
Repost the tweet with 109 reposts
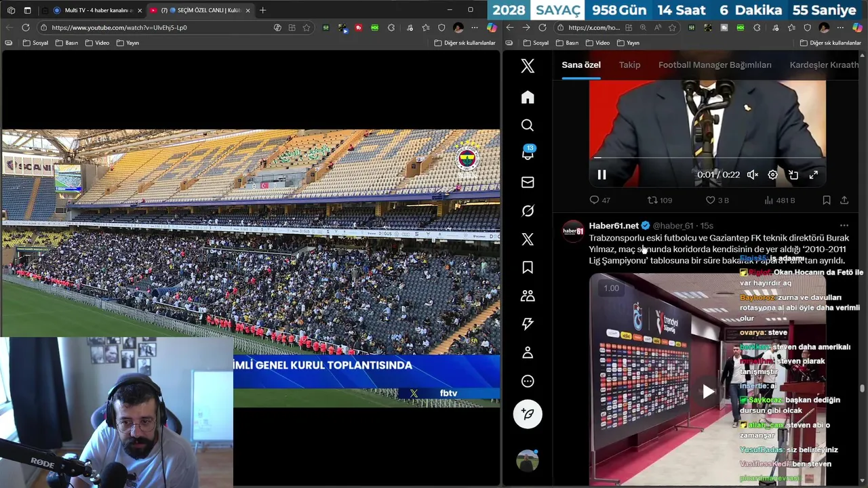tap(660, 200)
